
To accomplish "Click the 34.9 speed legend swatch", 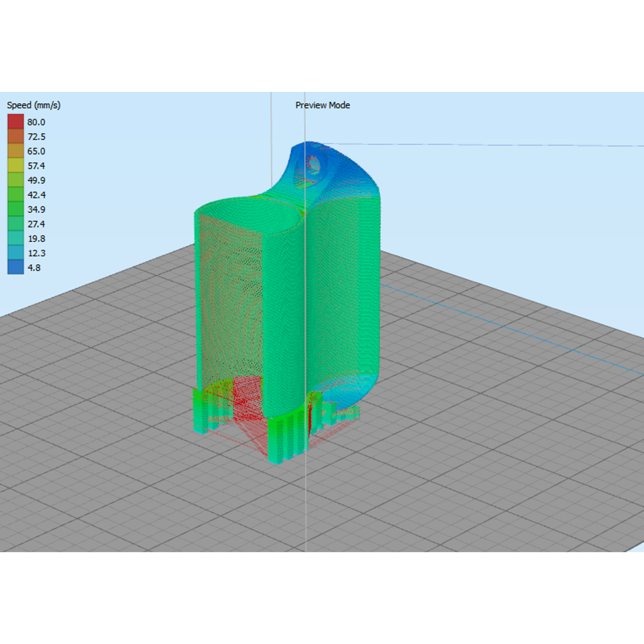I will pyautogui.click(x=15, y=209).
